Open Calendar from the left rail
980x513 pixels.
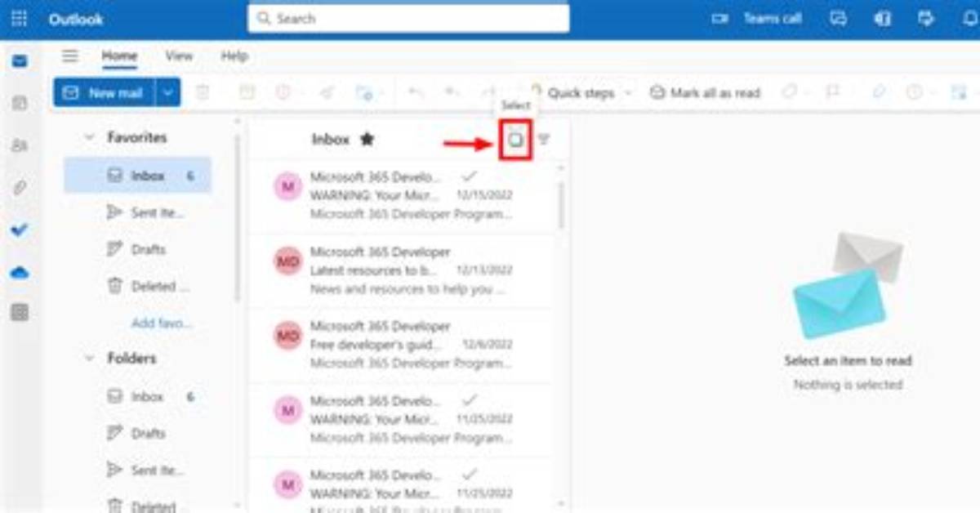click(x=20, y=103)
